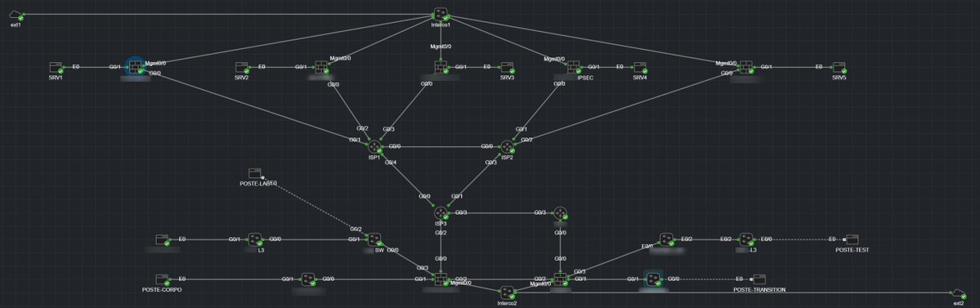Click the G0/2 interface label near SW

pyautogui.click(x=356, y=230)
